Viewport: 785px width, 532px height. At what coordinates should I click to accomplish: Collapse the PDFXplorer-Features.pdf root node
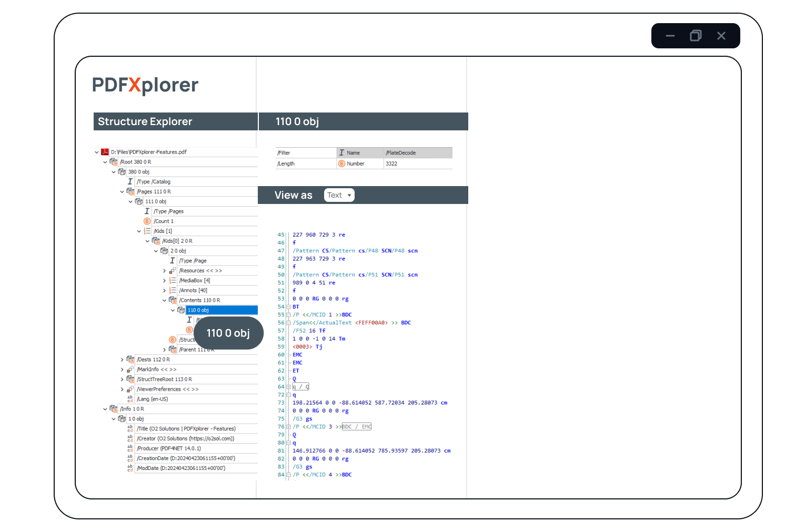[x=96, y=152]
